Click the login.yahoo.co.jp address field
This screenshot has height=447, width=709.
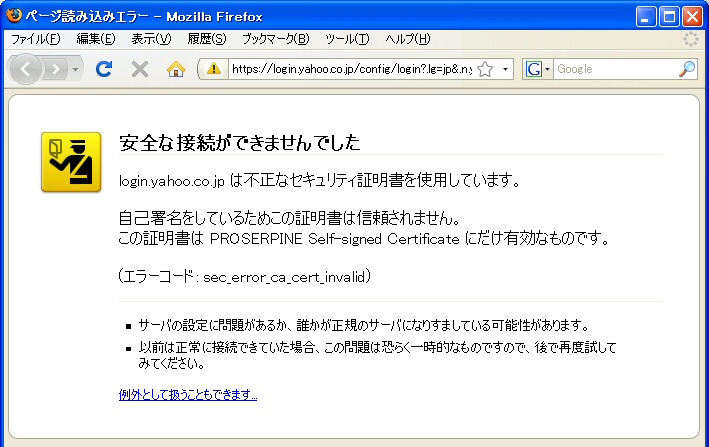click(x=352, y=69)
